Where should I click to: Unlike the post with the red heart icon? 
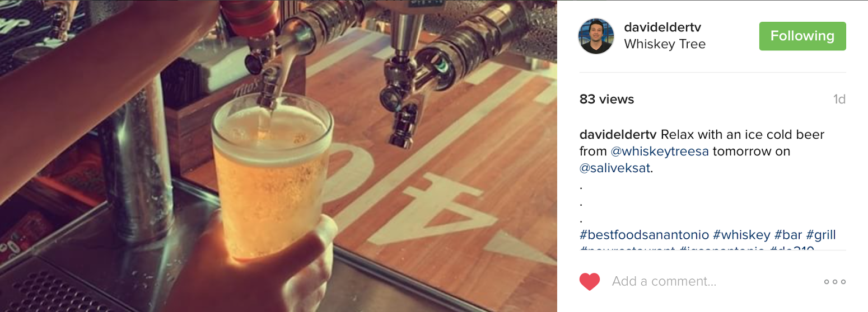(590, 281)
